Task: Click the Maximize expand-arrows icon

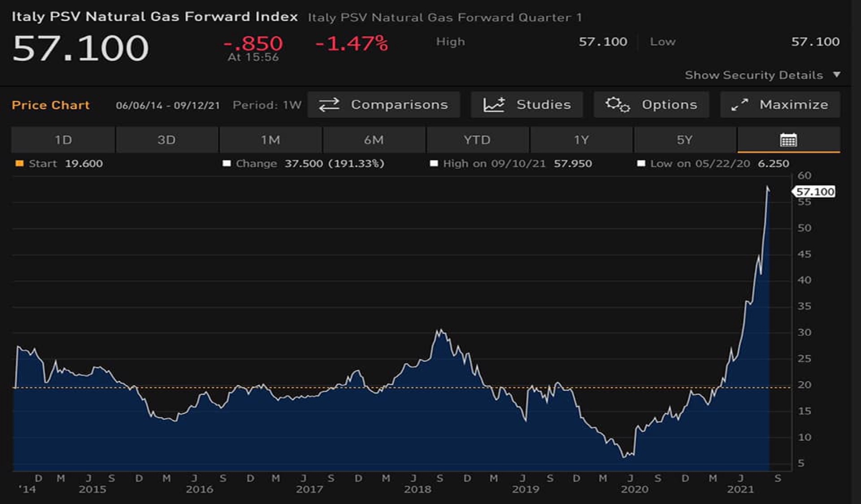Action: (739, 105)
